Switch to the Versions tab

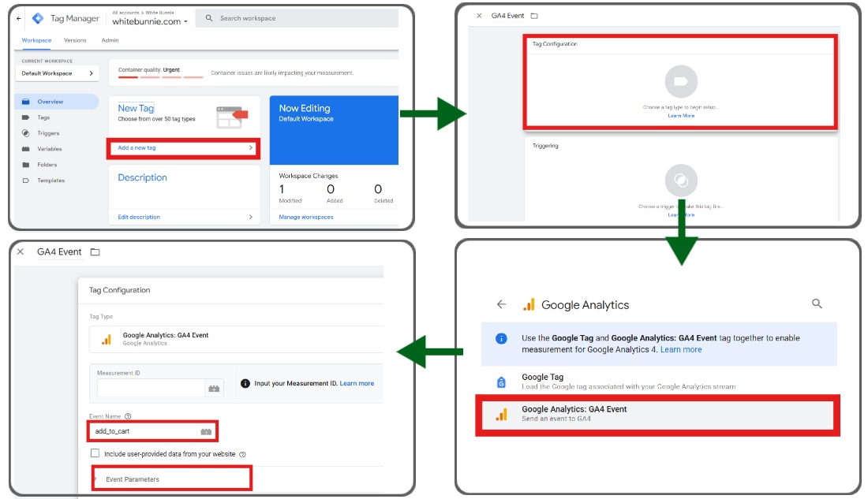point(75,40)
